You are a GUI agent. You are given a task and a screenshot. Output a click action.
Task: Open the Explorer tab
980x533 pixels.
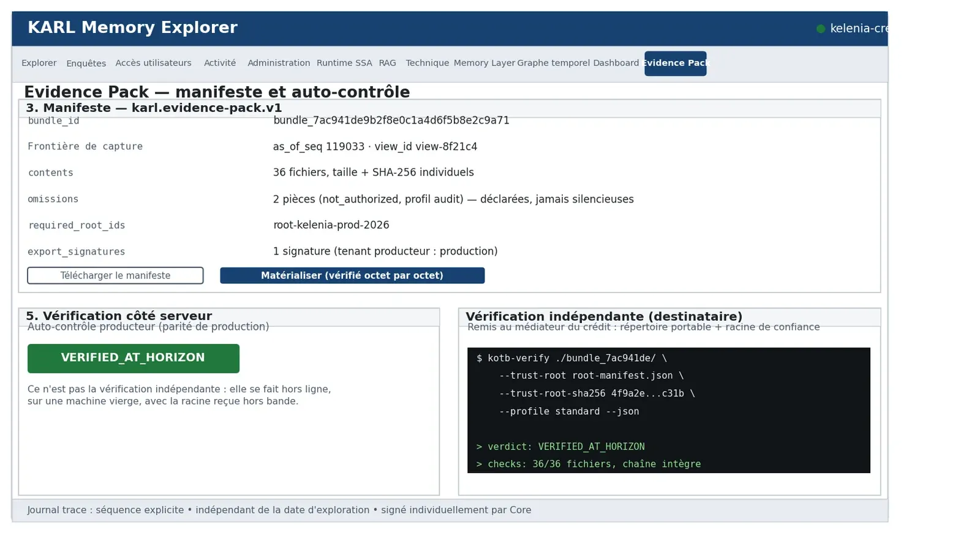39,63
